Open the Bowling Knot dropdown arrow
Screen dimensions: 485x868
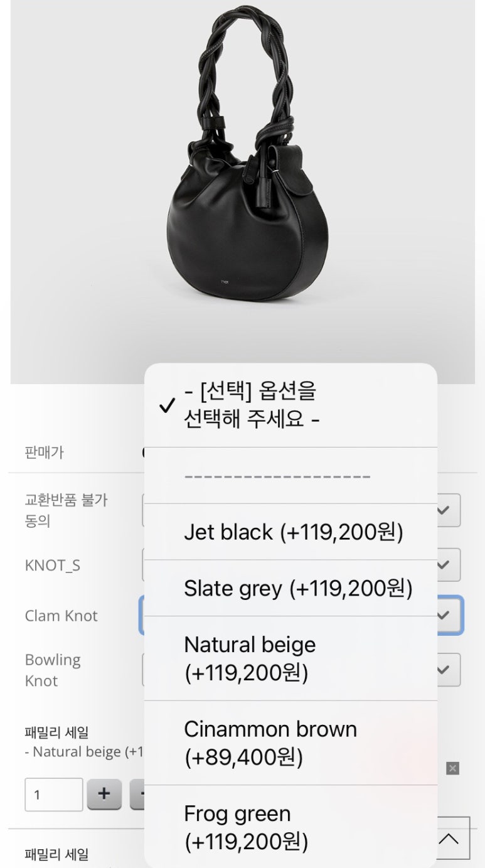tap(444, 670)
